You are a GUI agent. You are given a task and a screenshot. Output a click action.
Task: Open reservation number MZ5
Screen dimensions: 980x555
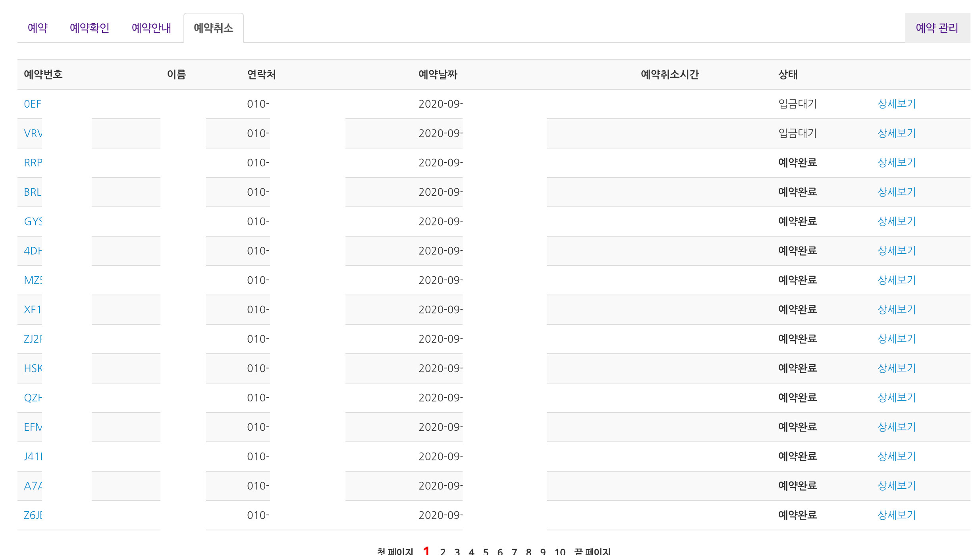pyautogui.click(x=33, y=280)
